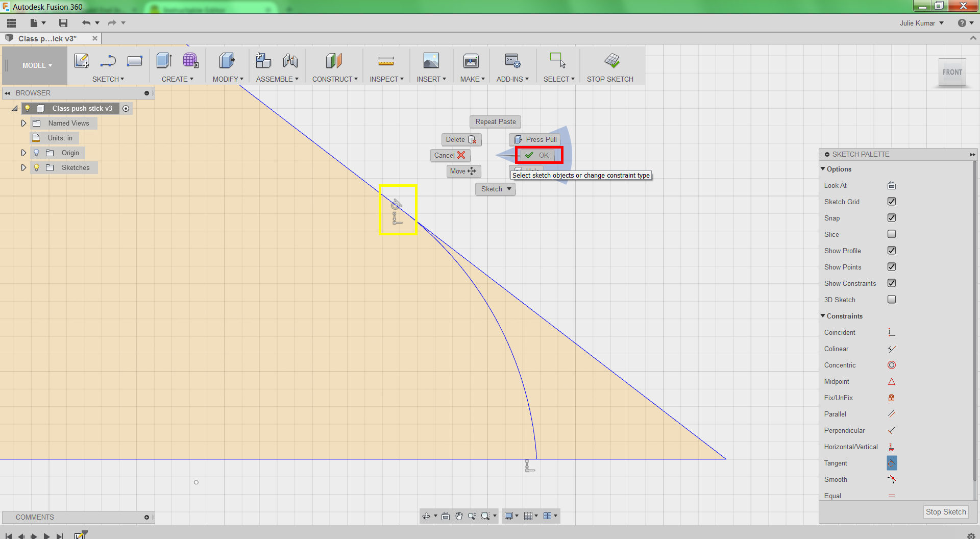Open the CONSTRUCT menu
Screen dimensions: 980x539
(335, 79)
